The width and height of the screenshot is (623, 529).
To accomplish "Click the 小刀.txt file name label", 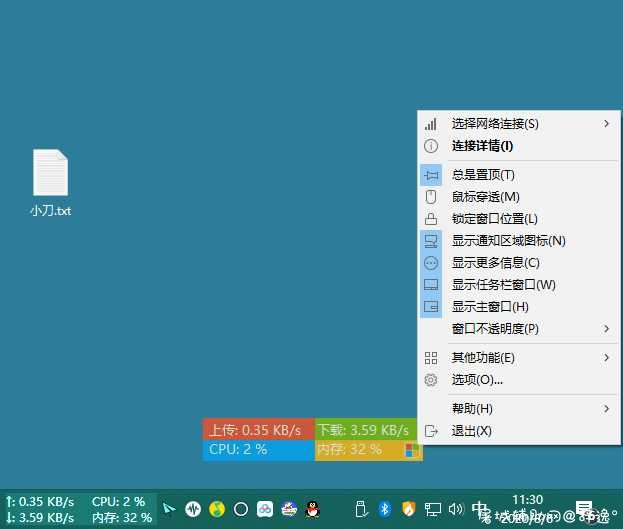I will pyautogui.click(x=50, y=211).
